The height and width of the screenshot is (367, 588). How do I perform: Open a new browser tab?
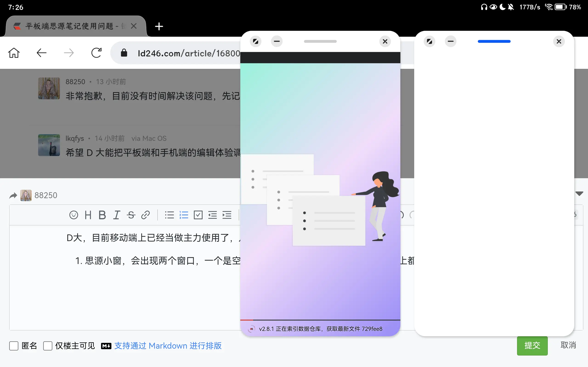[x=159, y=26]
